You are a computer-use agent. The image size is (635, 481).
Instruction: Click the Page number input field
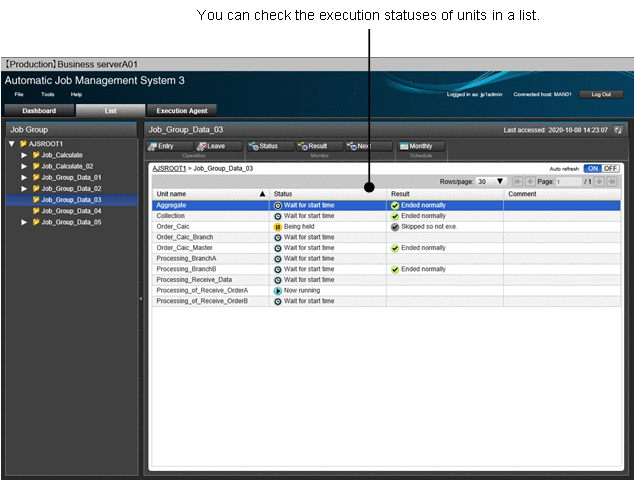pyautogui.click(x=568, y=182)
